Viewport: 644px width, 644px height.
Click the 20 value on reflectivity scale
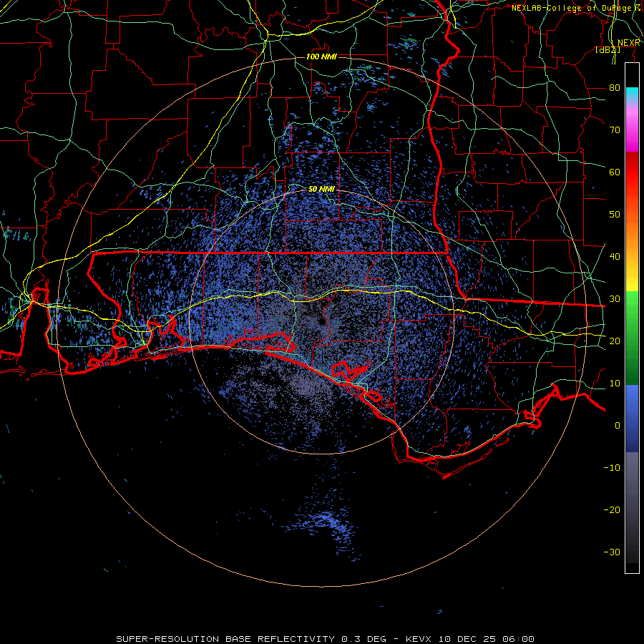point(615,341)
